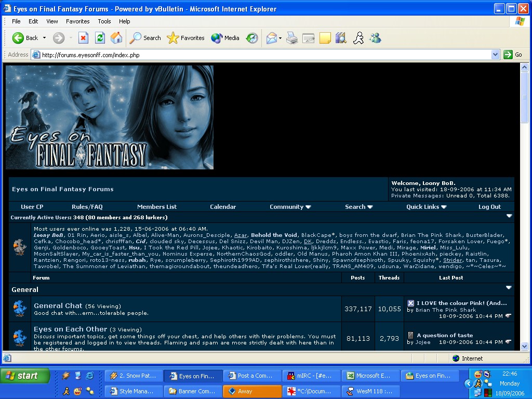Click the scroll down arrow of the page
Viewport: 532px width, 399px height.
click(525, 347)
